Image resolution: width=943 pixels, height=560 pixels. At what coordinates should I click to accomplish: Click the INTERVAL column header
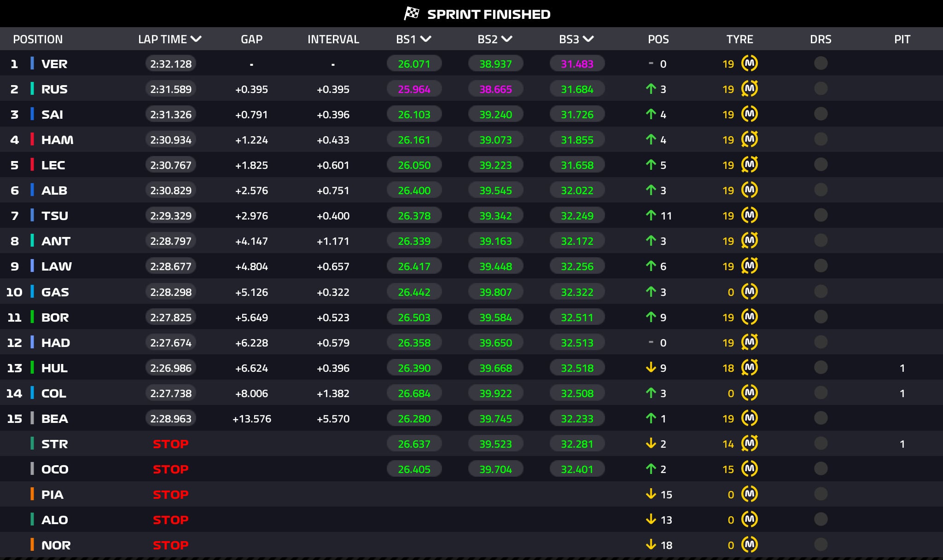click(x=333, y=39)
